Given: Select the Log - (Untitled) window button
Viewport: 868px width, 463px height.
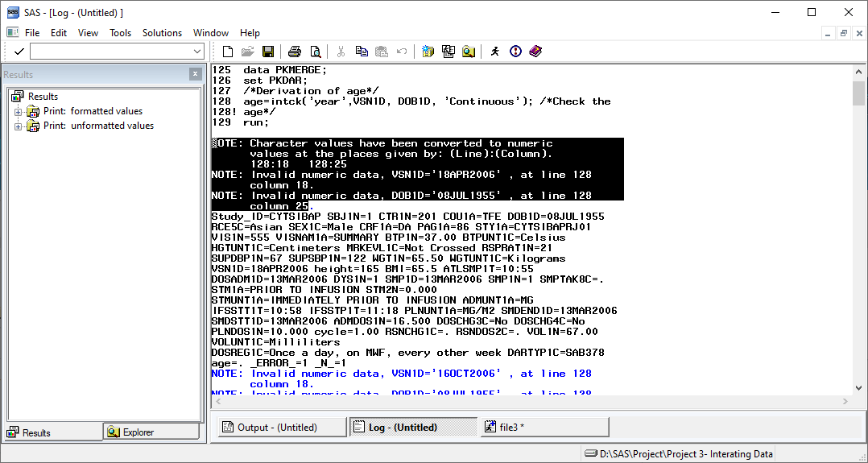Looking at the screenshot, I should [x=414, y=427].
